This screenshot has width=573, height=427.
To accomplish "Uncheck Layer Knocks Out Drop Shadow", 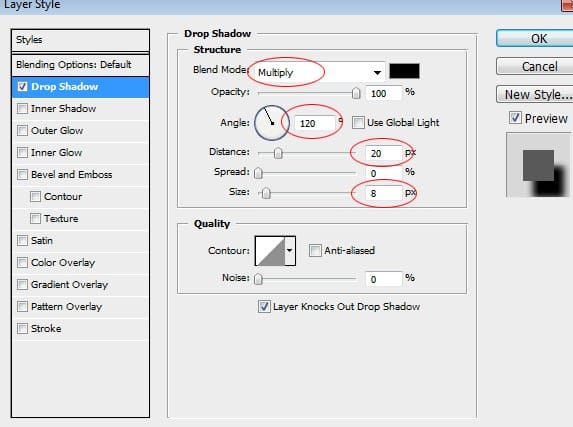I will click(264, 306).
